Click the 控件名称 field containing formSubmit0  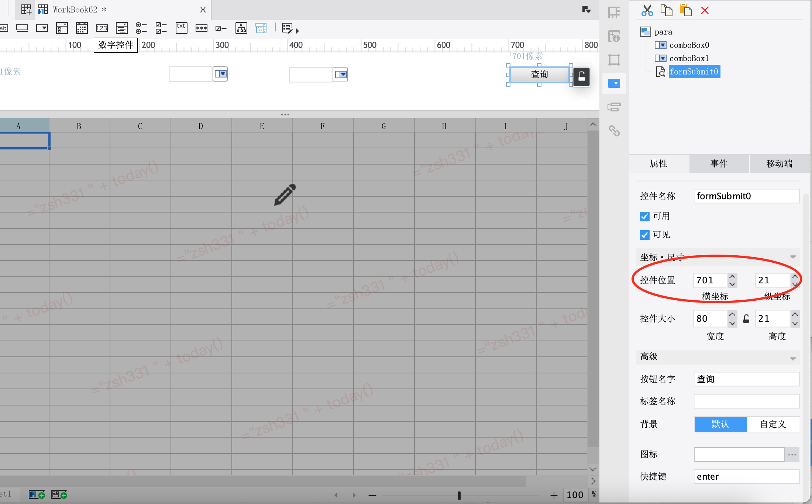click(x=747, y=196)
